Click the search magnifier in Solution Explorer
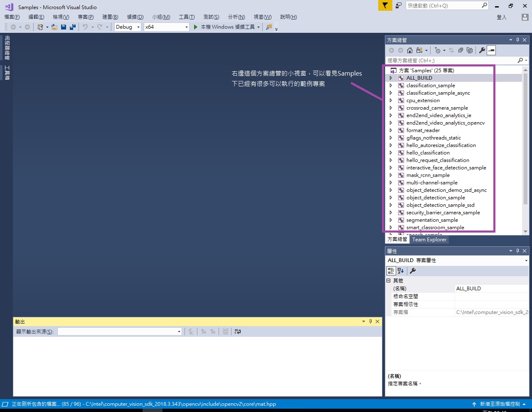This screenshot has height=412, width=532. [x=520, y=60]
